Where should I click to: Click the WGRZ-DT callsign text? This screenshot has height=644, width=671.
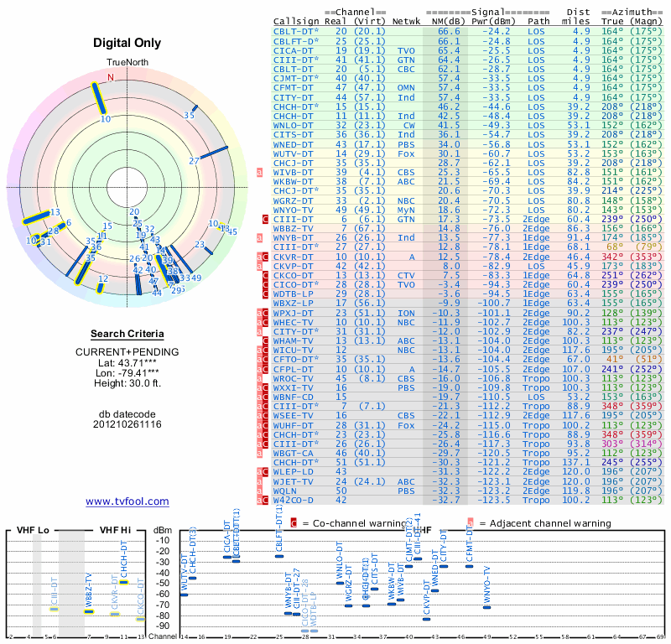point(294,200)
